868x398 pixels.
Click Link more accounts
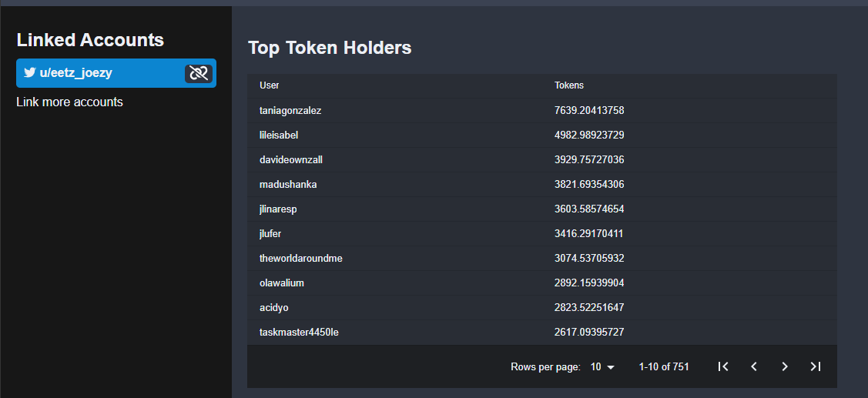click(x=70, y=102)
